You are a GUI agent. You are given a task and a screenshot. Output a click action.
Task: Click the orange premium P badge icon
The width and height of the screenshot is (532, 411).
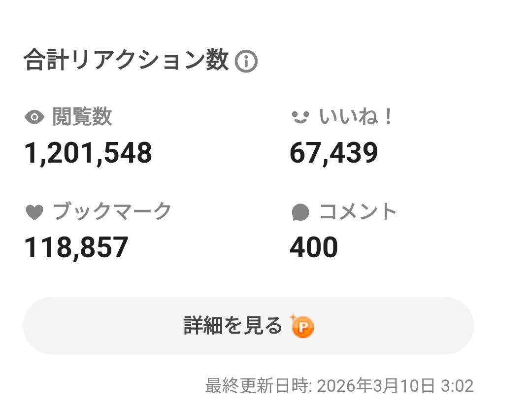tap(302, 327)
